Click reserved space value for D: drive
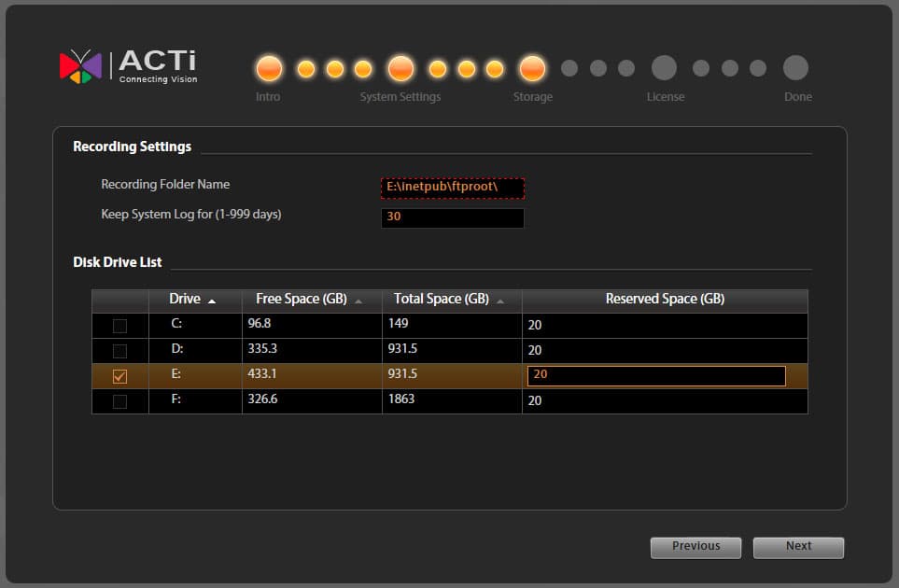 coord(534,351)
